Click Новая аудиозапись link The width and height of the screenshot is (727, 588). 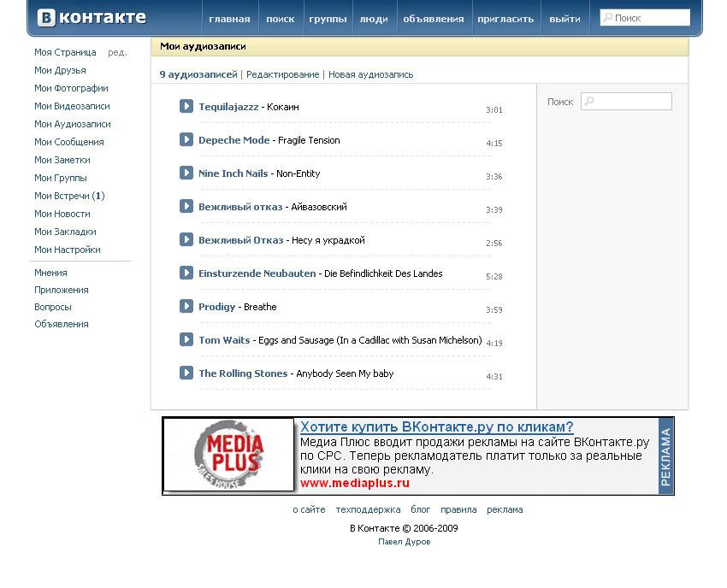[370, 74]
